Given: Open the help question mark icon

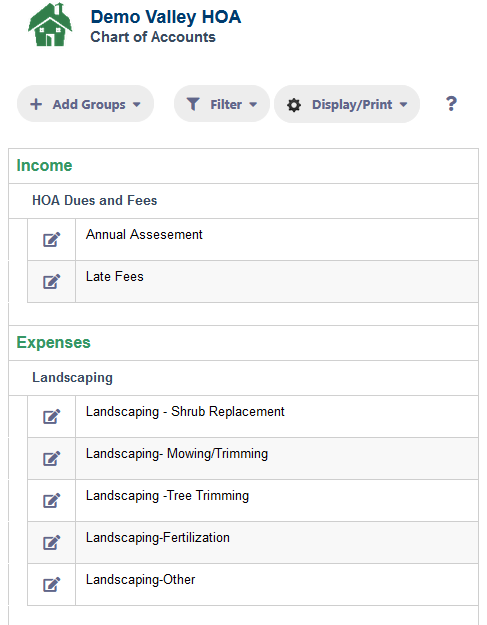Looking at the screenshot, I should (451, 104).
